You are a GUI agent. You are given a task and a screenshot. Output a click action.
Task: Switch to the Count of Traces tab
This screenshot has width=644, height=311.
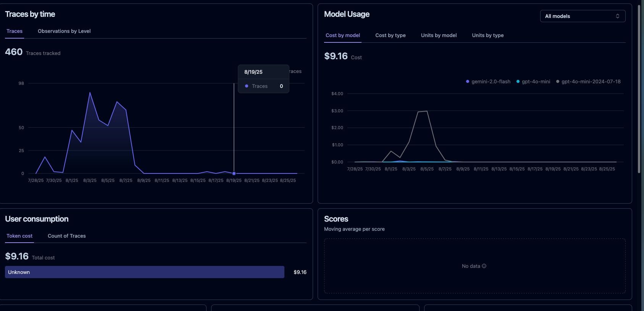pyautogui.click(x=67, y=236)
